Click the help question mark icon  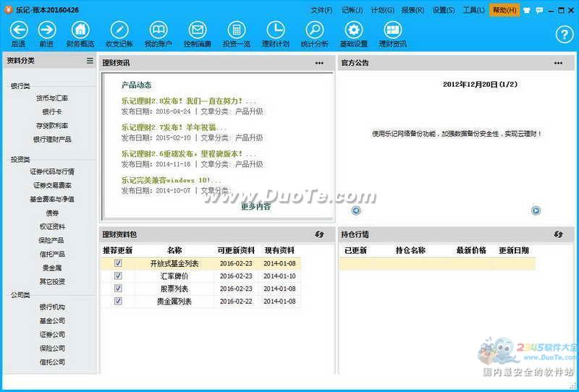pyautogui.click(x=565, y=35)
